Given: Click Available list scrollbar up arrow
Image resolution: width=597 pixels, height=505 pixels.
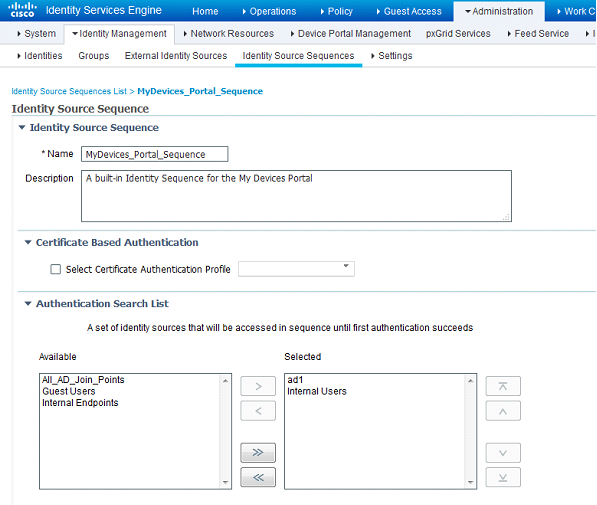Looking at the screenshot, I should click(225, 381).
